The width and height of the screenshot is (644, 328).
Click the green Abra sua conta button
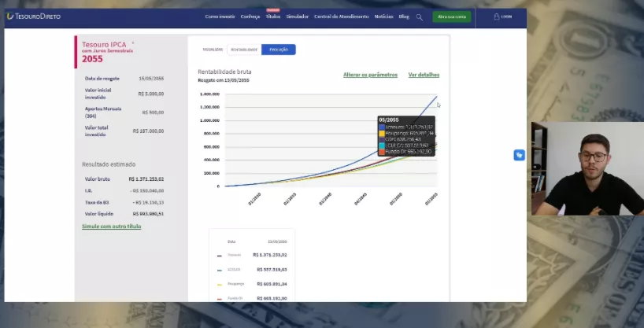point(451,17)
